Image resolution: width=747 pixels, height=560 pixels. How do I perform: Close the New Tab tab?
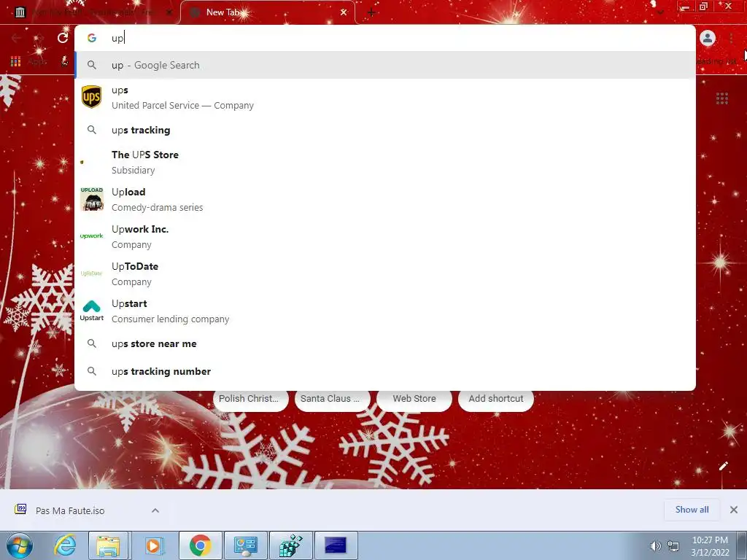tap(344, 12)
